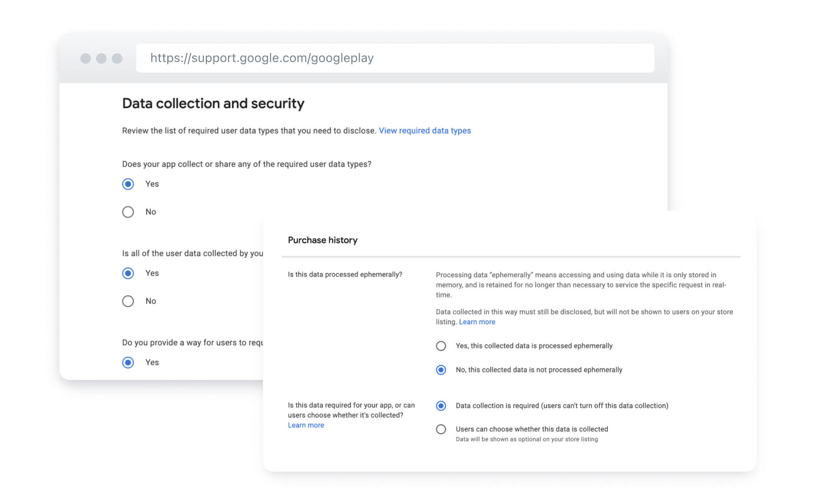Select "No" for all user data collected question
The image size is (816, 504).
click(x=128, y=301)
